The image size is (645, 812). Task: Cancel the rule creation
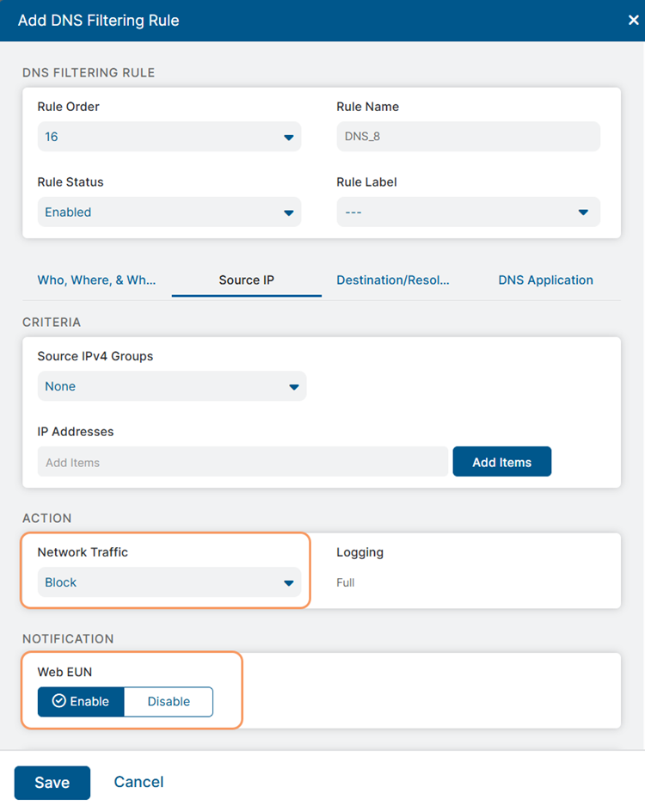click(138, 782)
